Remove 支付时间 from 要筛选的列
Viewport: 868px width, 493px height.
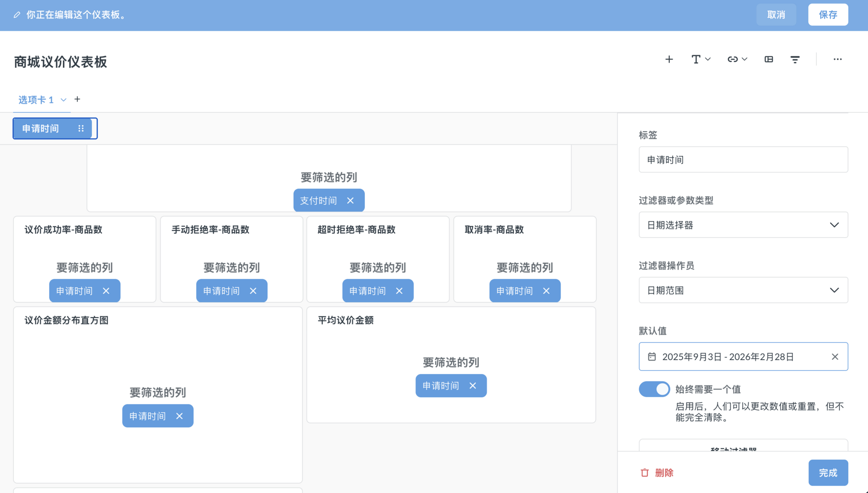351,200
